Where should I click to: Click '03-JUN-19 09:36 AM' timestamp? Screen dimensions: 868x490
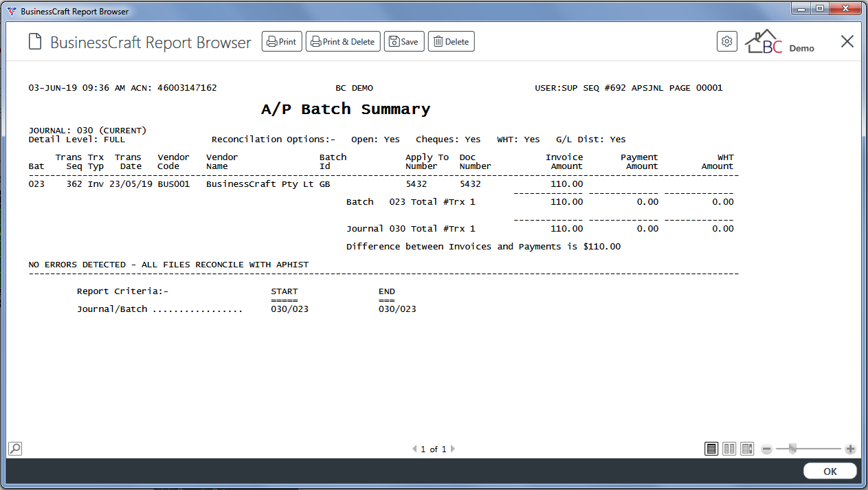pyautogui.click(x=76, y=87)
